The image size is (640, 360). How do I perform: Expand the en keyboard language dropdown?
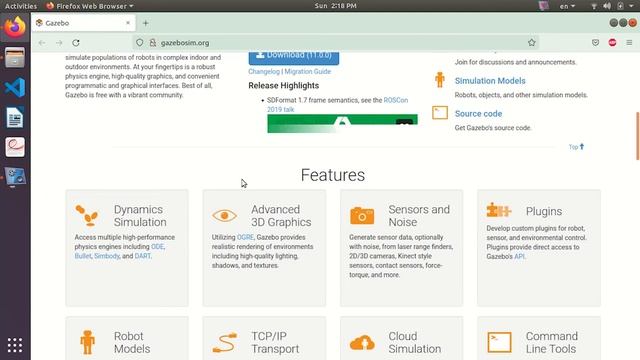click(567, 6)
